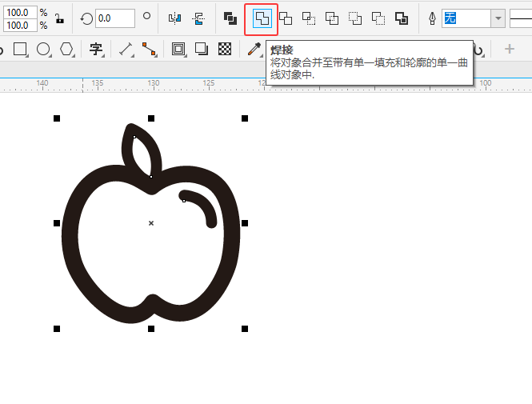Image resolution: width=532 pixels, height=404 pixels.
Task: Select the Drop shadow tool
Action: [x=202, y=49]
